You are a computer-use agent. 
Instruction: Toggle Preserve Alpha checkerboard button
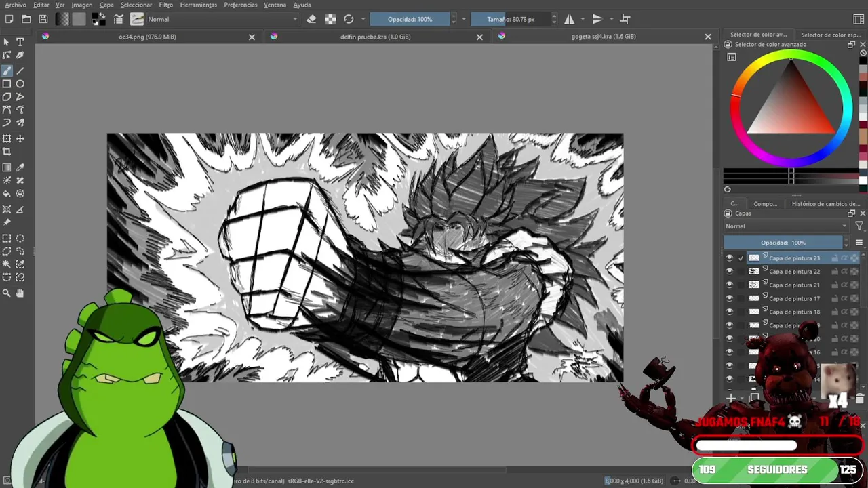tap(330, 19)
